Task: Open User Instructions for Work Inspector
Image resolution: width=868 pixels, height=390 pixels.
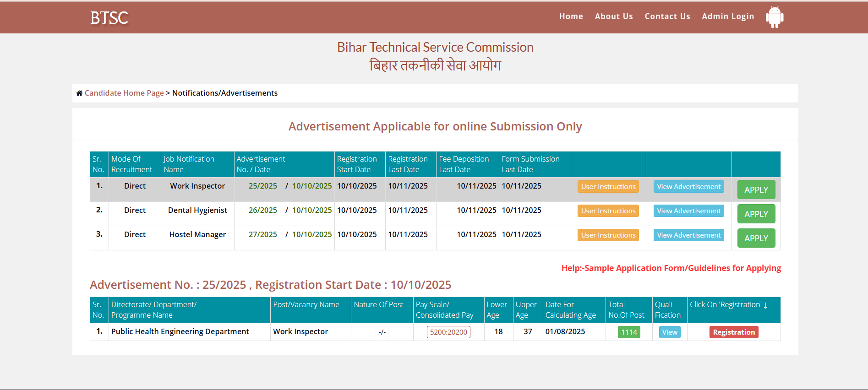Action: pyautogui.click(x=608, y=187)
